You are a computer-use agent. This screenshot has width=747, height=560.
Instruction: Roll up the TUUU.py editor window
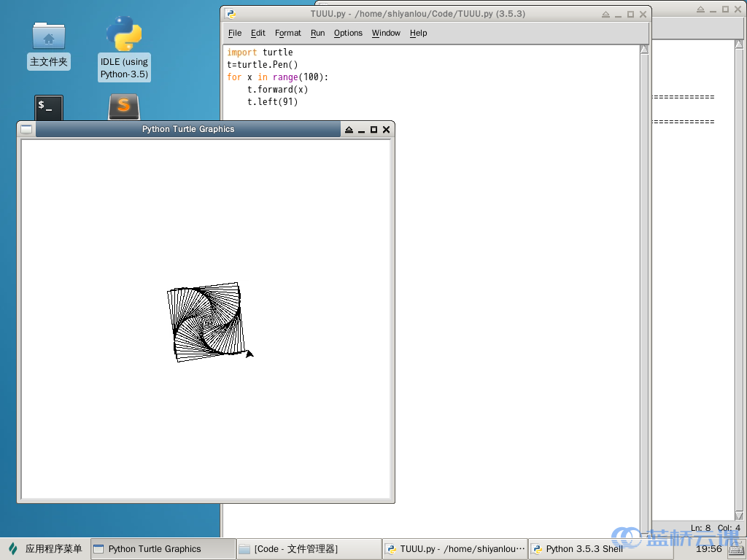607,14
